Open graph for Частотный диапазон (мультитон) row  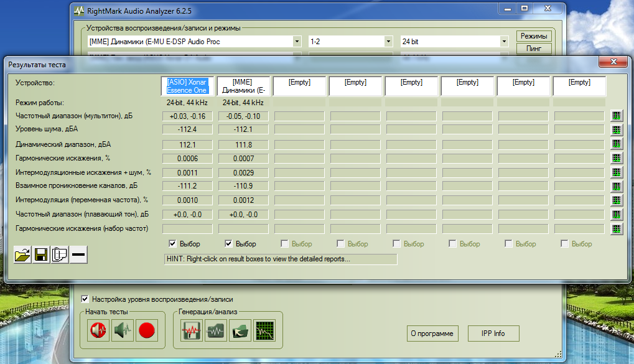click(616, 116)
